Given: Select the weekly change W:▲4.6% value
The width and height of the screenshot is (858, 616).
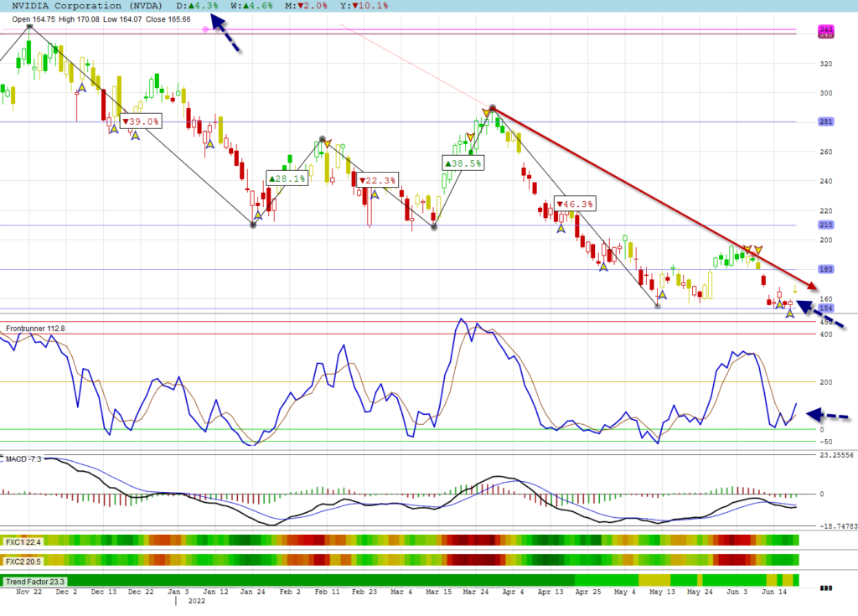Looking at the screenshot, I should [251, 6].
